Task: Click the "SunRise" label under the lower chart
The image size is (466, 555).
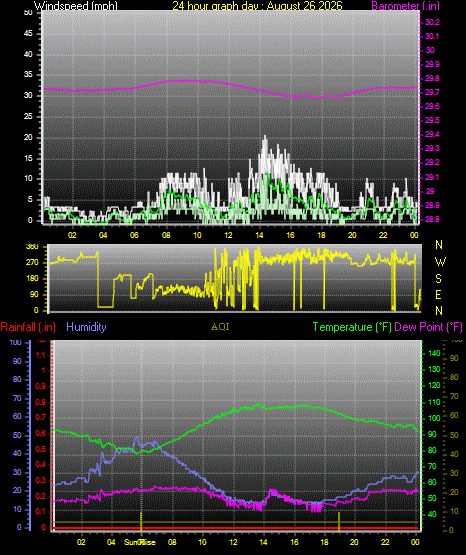Action: (x=140, y=542)
